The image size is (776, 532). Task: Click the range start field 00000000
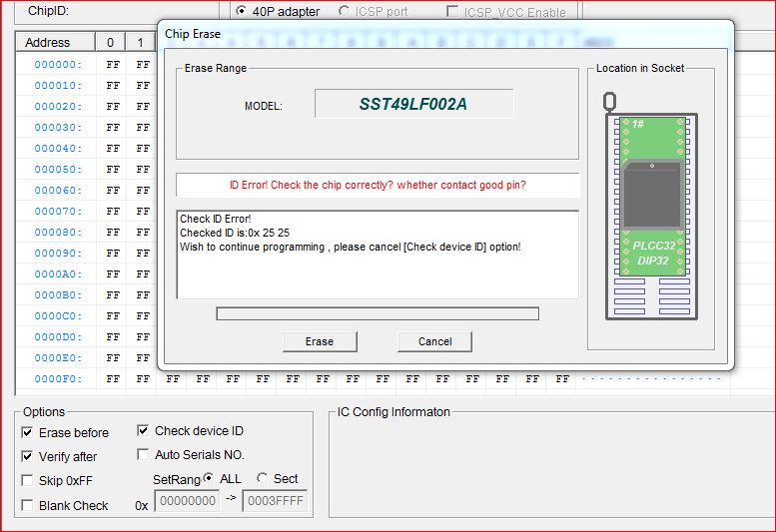187,501
